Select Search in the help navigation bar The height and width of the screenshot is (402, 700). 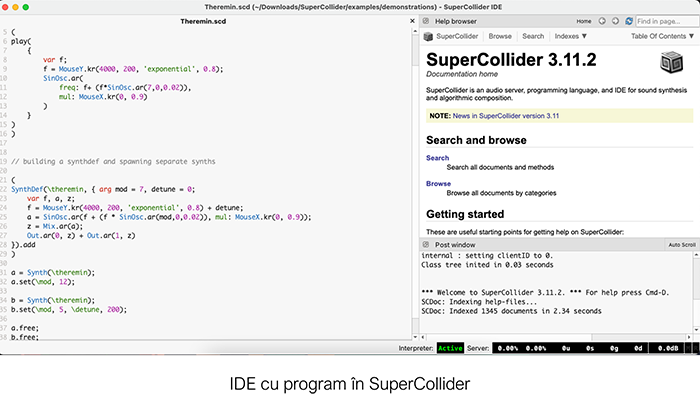(x=533, y=36)
